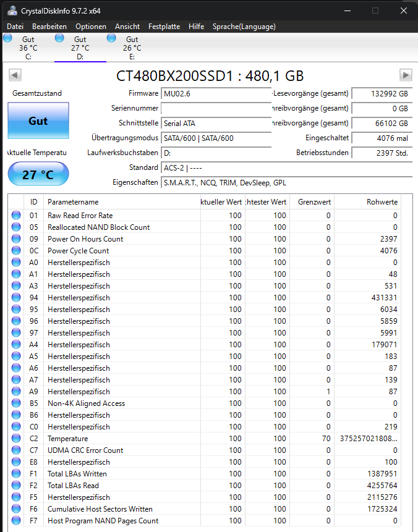Open the Ansicht menu

pyautogui.click(x=127, y=27)
